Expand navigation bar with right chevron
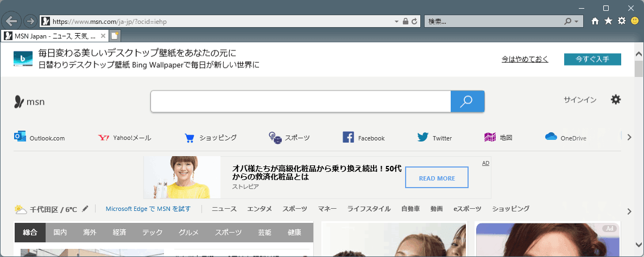The image size is (644, 257). [630, 211]
